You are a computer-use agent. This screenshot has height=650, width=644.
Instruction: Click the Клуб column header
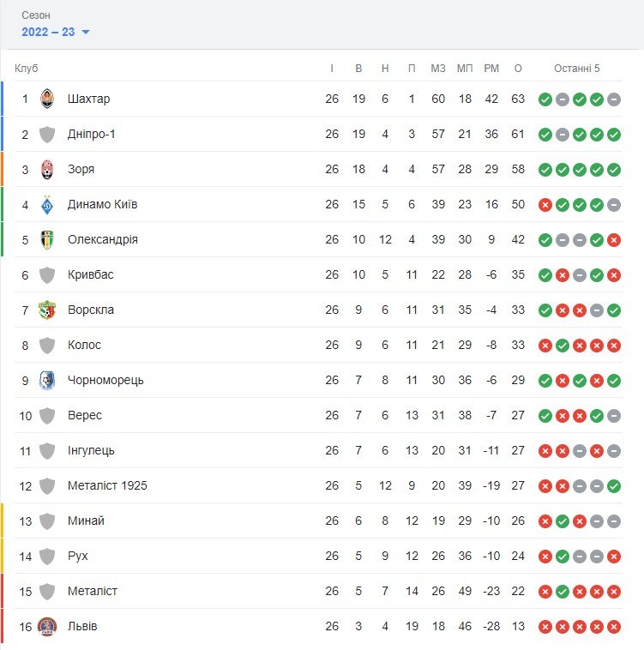(27, 69)
